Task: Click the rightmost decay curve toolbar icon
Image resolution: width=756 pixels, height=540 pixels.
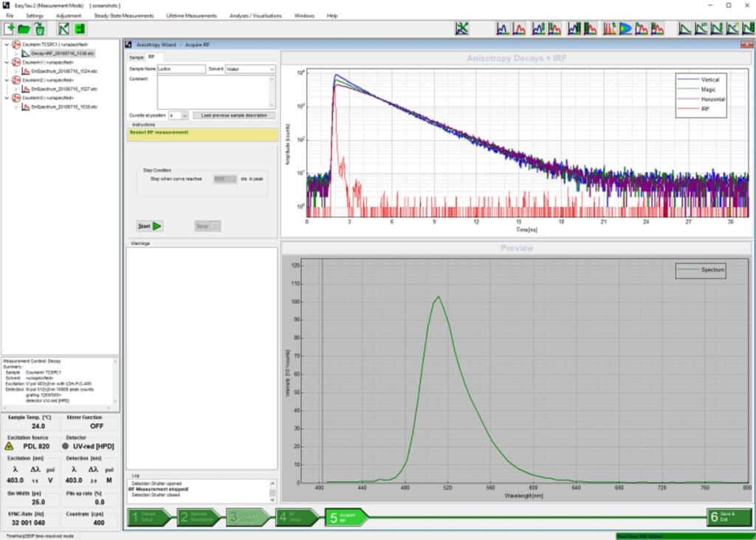Action: tap(746, 29)
